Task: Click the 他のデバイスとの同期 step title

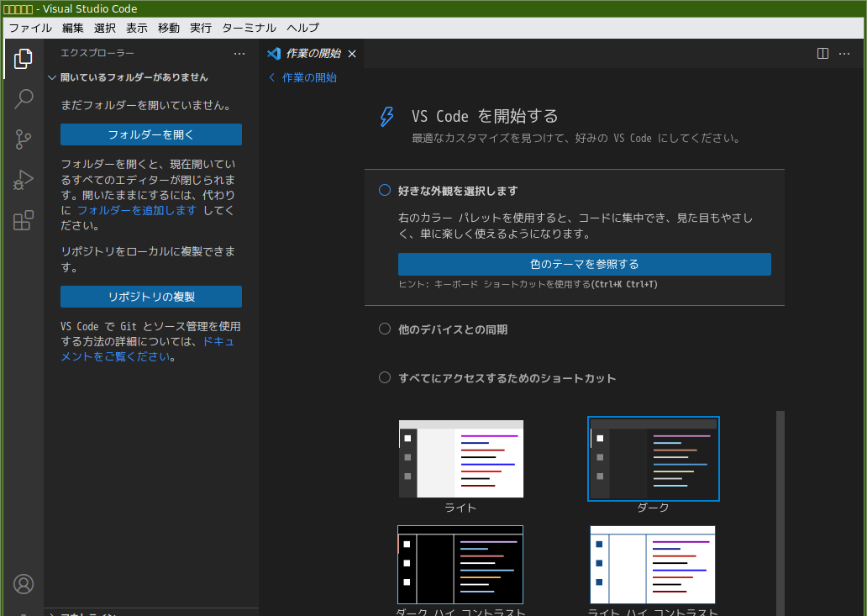Action: click(453, 329)
